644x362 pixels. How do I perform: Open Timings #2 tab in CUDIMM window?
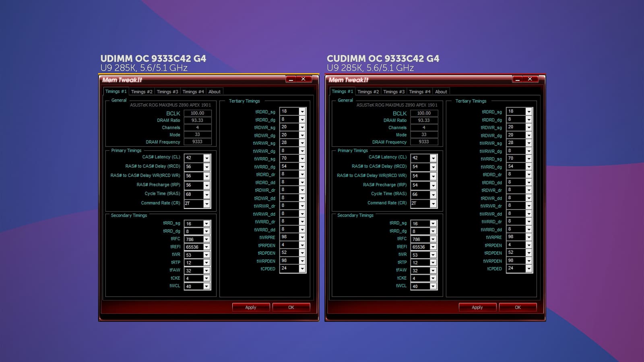pos(368,92)
